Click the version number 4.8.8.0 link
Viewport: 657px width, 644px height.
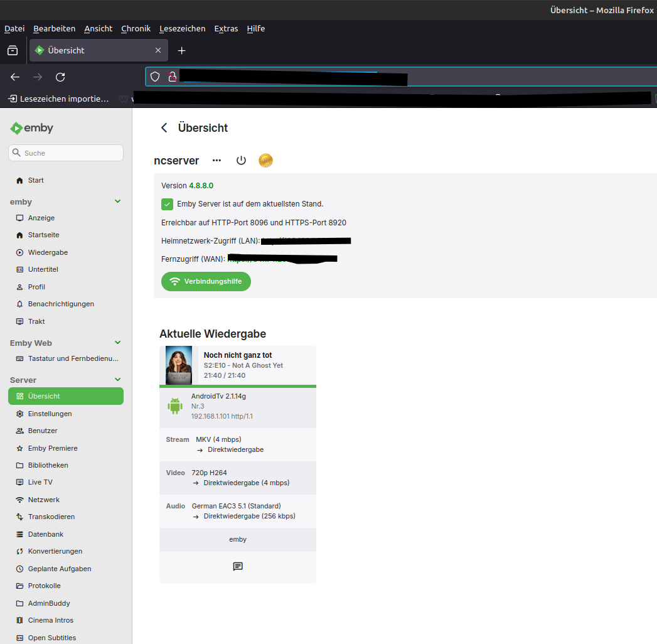[201, 186]
